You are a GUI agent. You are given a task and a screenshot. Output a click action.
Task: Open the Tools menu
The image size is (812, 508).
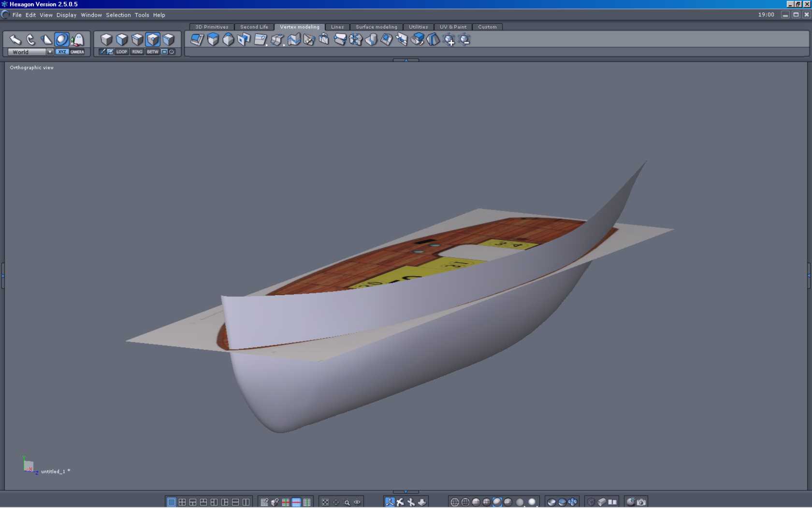pyautogui.click(x=142, y=15)
